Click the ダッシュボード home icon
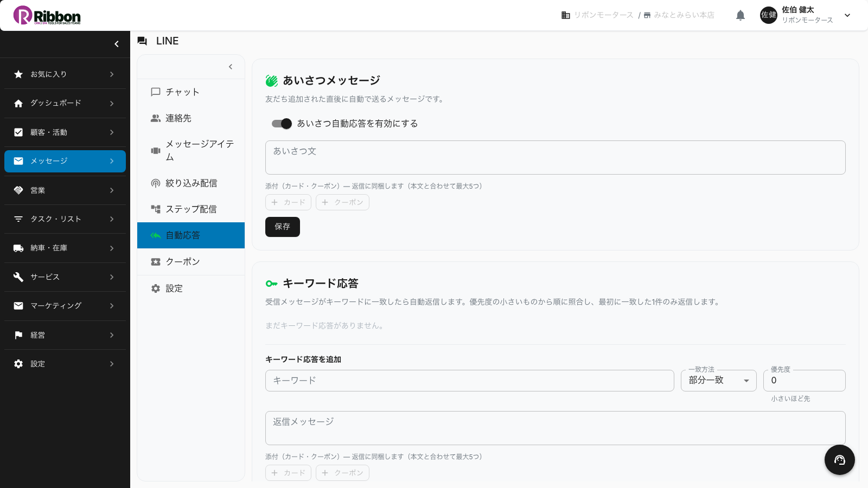This screenshot has height=488, width=868. [x=18, y=103]
